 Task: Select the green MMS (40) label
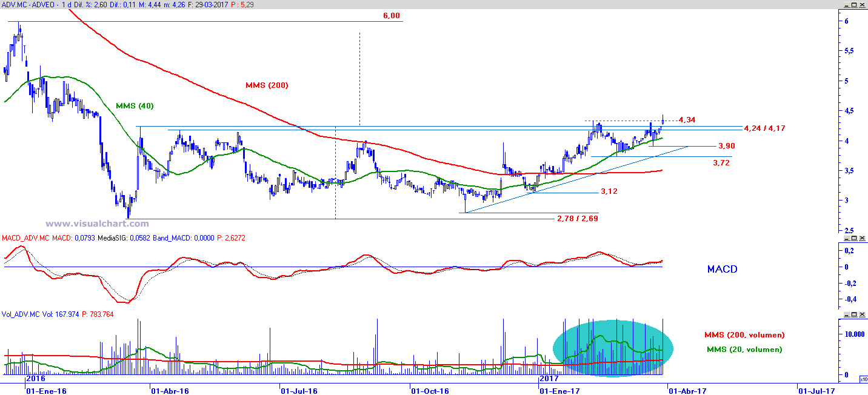135,106
